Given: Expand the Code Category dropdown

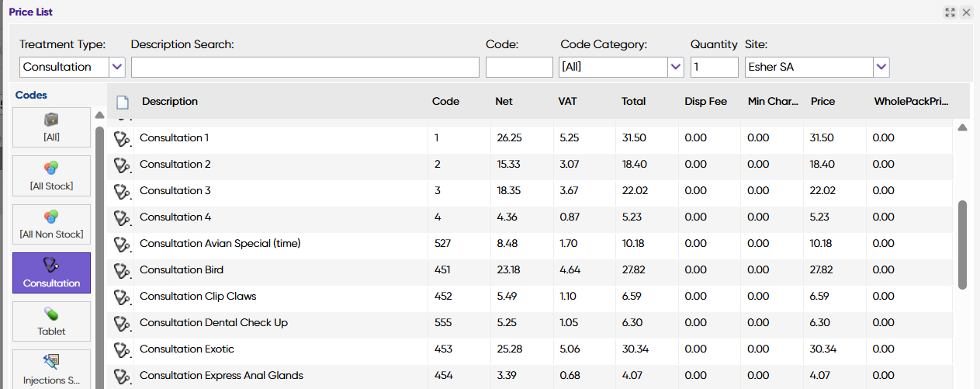Looking at the screenshot, I should [x=675, y=67].
